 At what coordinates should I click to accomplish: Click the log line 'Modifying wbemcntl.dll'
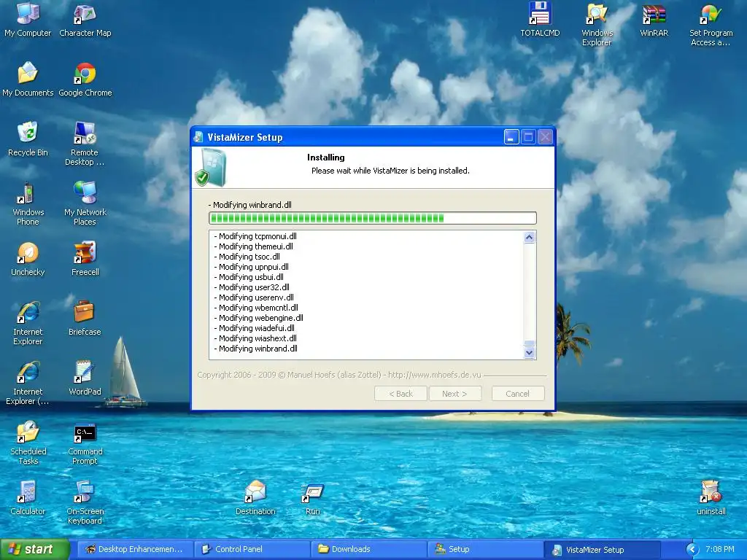pyautogui.click(x=256, y=308)
